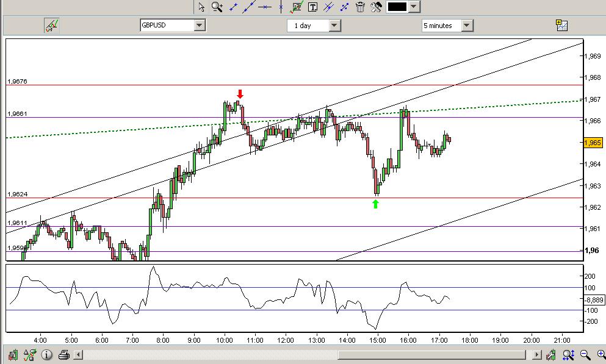Click the -200 level on the indicator scale
The height and width of the screenshot is (364, 606).
point(591,321)
